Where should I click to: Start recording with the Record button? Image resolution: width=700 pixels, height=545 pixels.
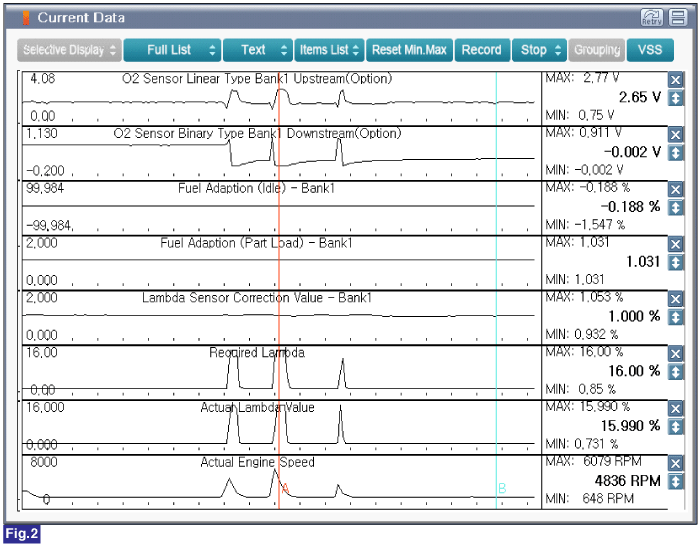point(481,50)
